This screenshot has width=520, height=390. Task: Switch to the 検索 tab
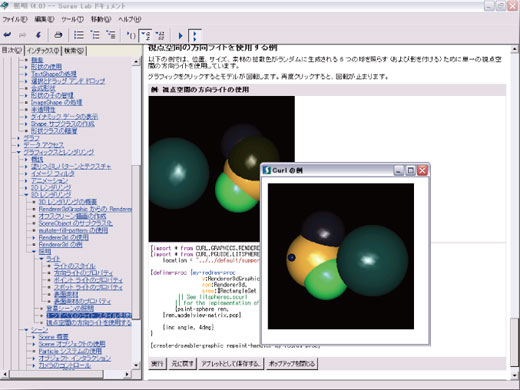[x=74, y=51]
